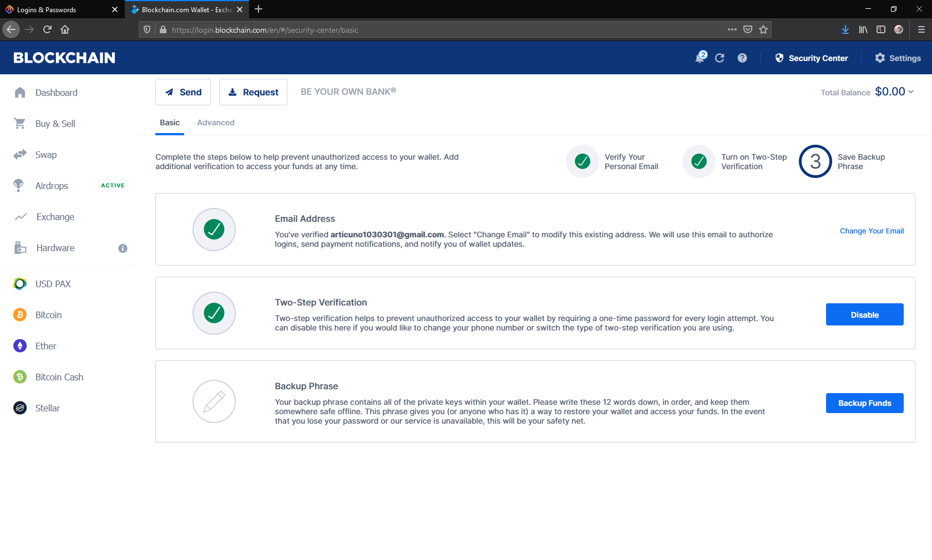
Task: Open page actions three-dot menu
Action: 732,29
